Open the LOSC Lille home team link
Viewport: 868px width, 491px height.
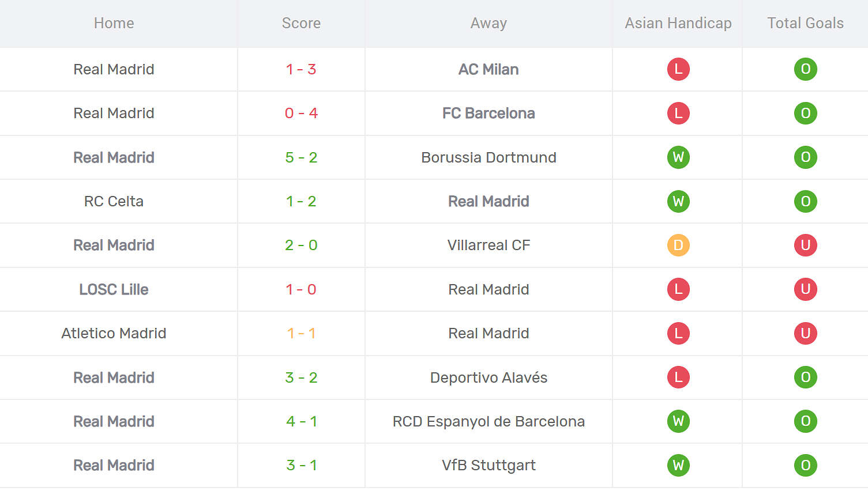pyautogui.click(x=114, y=289)
